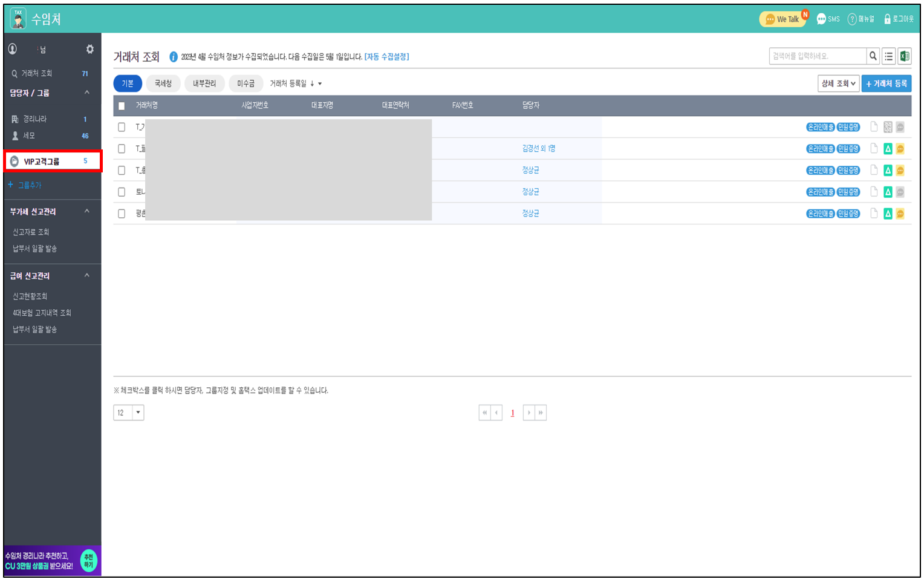The height and width of the screenshot is (582, 924).
Task: Click the yellow chat icon in last row
Action: tap(900, 214)
